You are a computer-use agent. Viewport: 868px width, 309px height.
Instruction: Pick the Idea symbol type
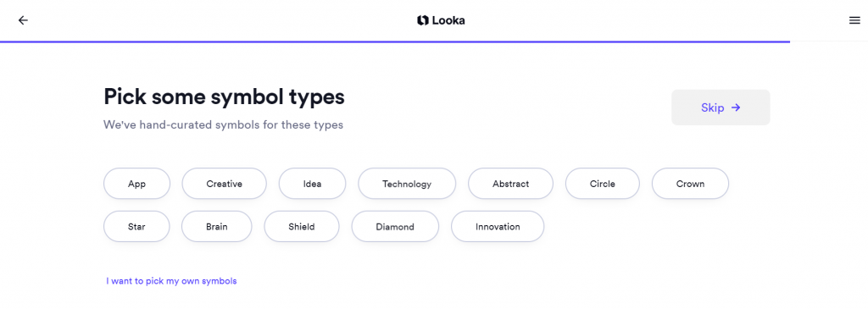pyautogui.click(x=312, y=184)
